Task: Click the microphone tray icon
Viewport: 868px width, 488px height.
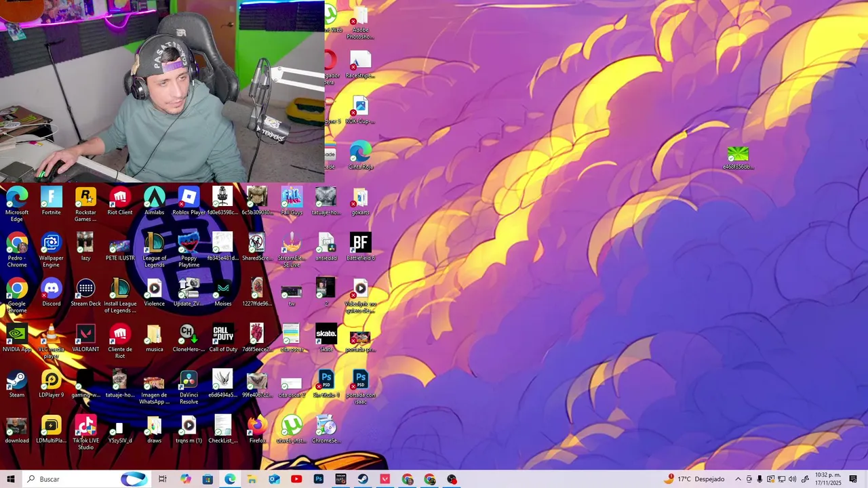Action: click(x=759, y=479)
